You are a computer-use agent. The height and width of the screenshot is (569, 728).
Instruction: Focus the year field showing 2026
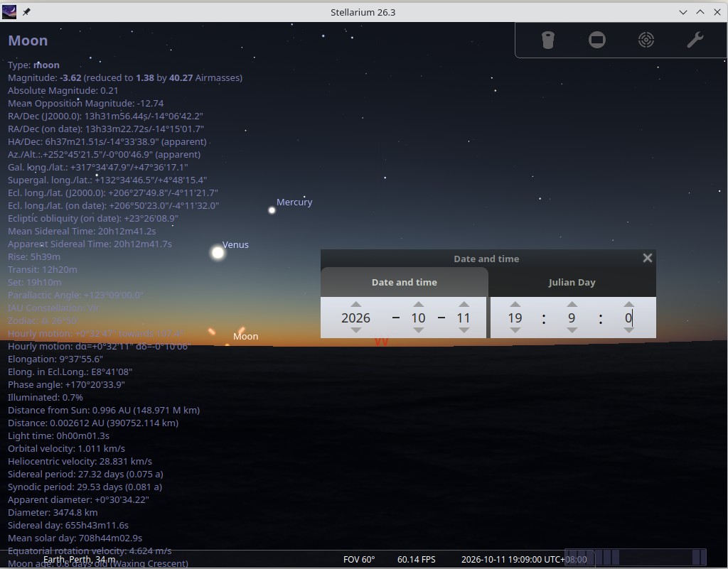[355, 318]
